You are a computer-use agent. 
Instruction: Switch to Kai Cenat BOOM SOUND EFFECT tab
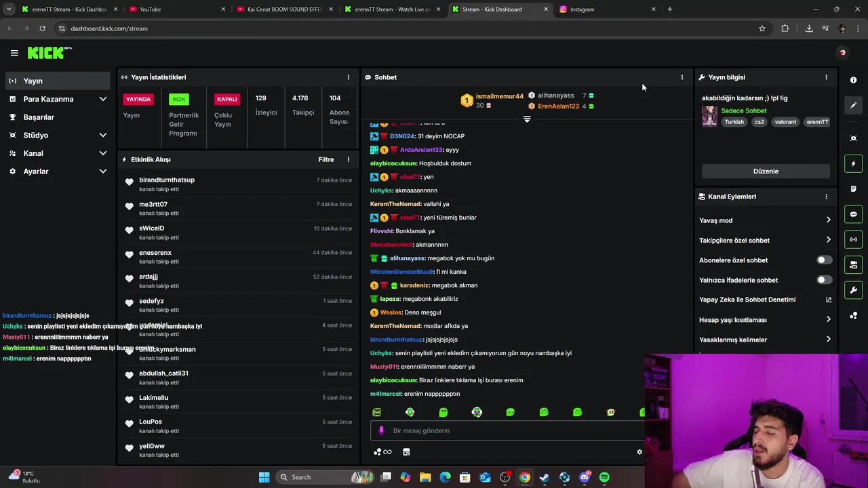pos(284,9)
